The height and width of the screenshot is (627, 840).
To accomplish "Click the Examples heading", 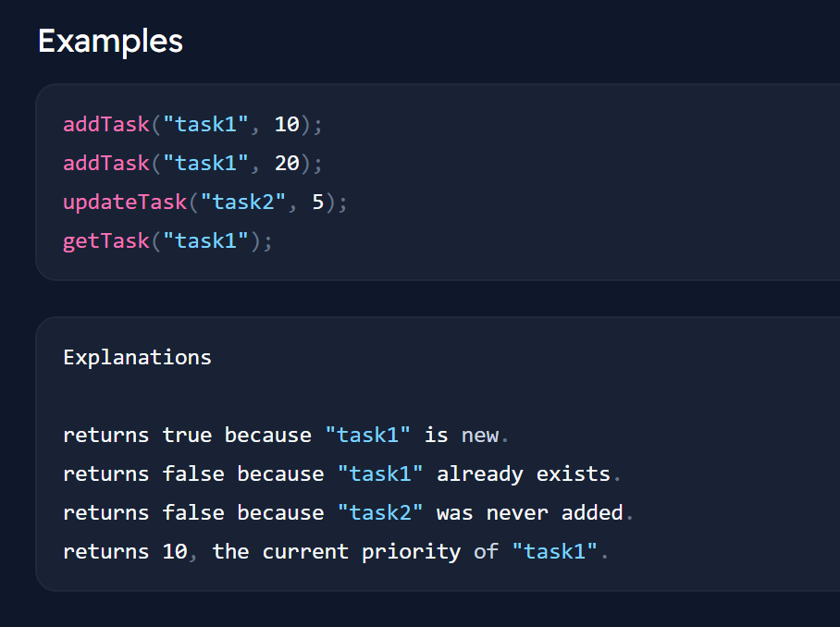I will pos(110,42).
